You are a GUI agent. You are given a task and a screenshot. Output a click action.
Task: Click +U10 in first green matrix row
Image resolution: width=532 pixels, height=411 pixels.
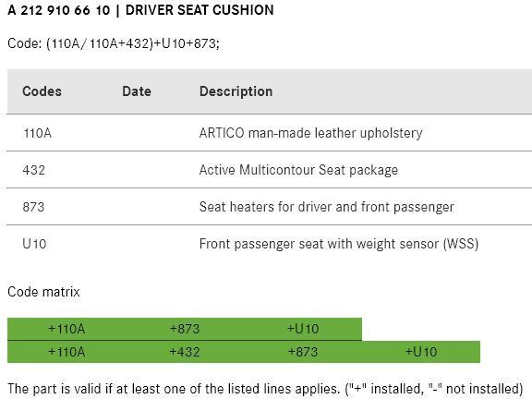click(x=303, y=329)
